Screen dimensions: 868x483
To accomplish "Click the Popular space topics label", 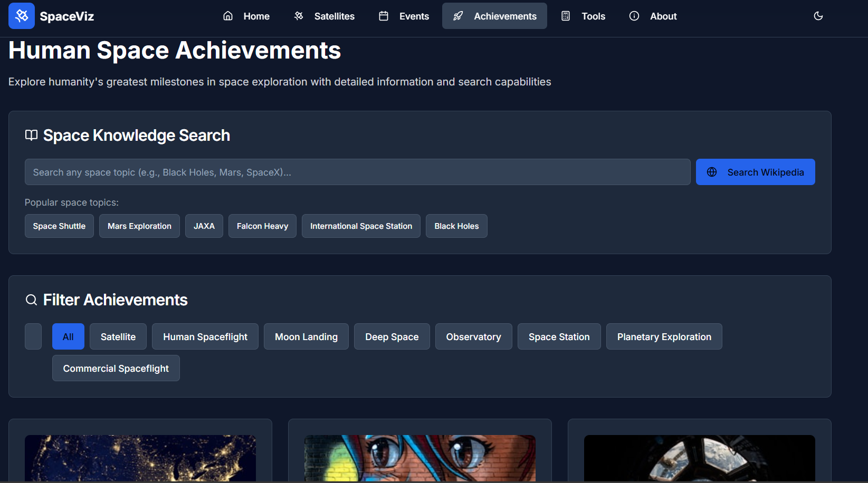I will tap(72, 202).
